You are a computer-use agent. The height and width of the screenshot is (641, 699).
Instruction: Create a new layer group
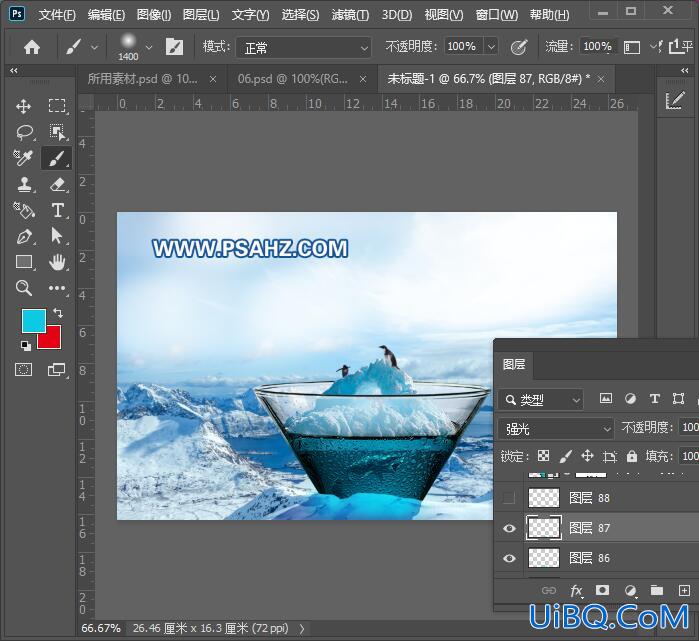click(x=657, y=591)
